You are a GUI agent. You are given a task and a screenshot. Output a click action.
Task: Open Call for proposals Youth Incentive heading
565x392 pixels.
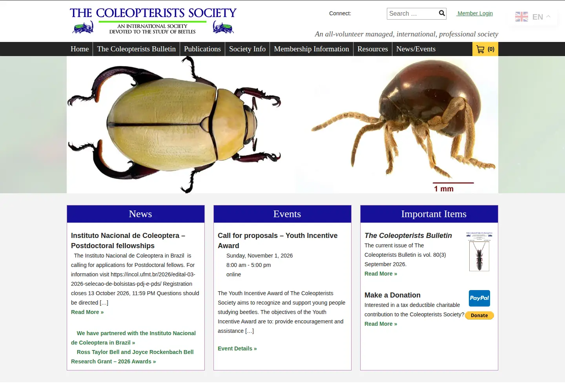point(277,241)
